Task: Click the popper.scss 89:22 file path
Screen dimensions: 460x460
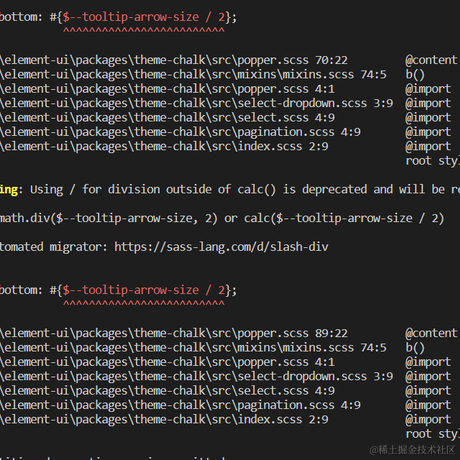Action: pyautogui.click(x=174, y=333)
